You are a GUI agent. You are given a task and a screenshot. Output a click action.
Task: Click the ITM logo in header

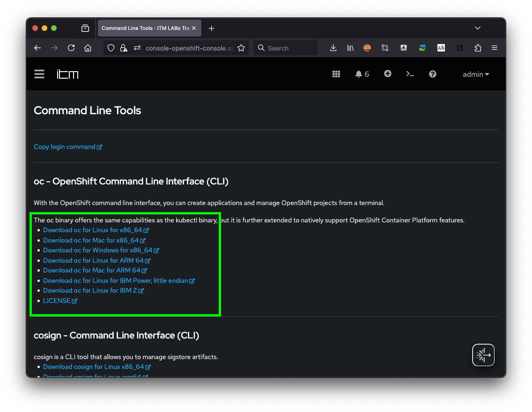(x=67, y=74)
